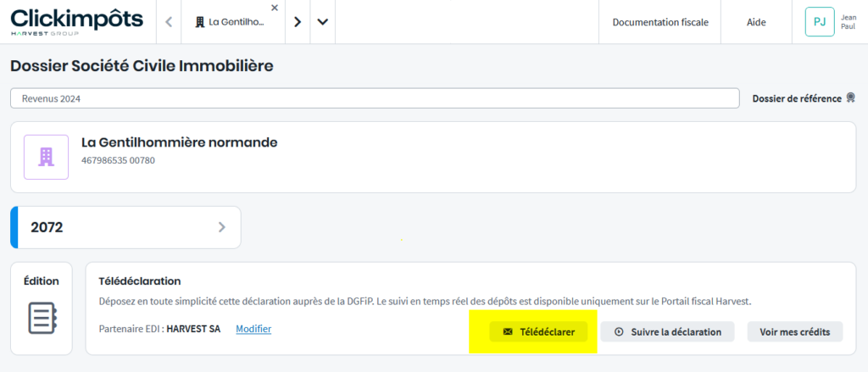This screenshot has width=868, height=372.
Task: Click Modifier link next to HARVEST SA
Action: click(x=253, y=329)
